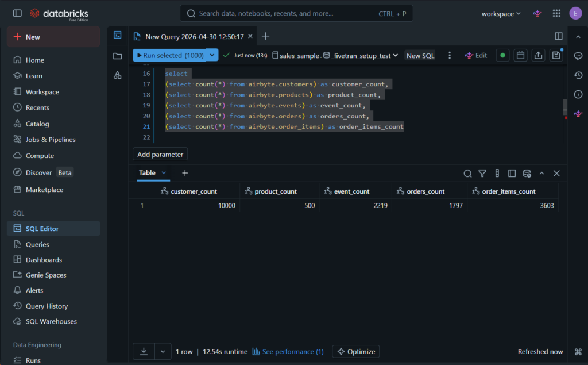Open user profile avatar E
This screenshot has height=365, width=588.
click(575, 14)
